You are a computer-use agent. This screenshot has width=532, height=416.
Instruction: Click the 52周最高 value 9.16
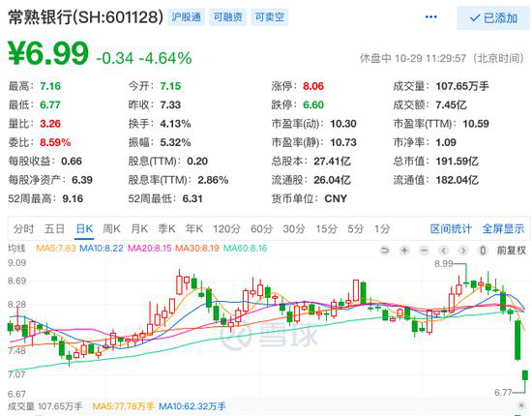click(x=73, y=198)
